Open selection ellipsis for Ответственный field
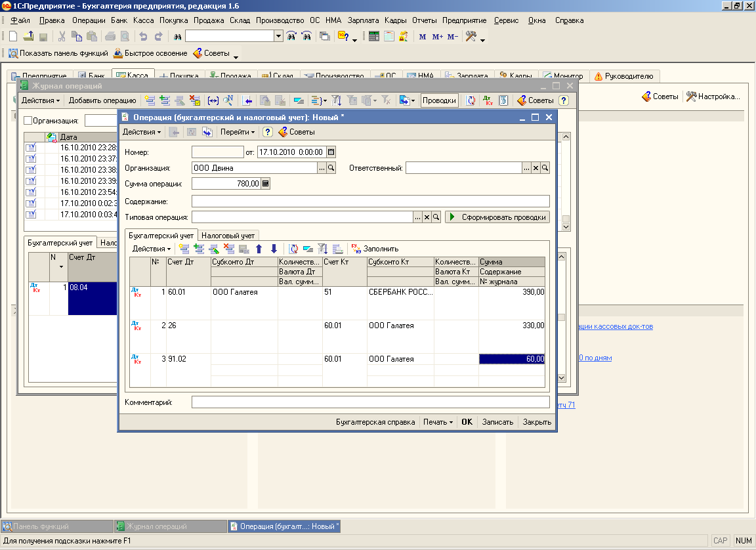Image resolution: width=756 pixels, height=550 pixels. point(526,168)
